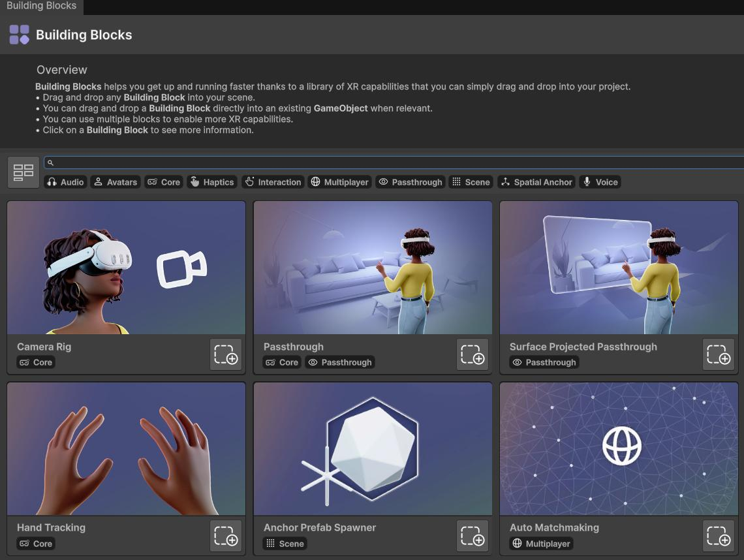
Task: Open the Auto Matchmaking thumbnail
Action: point(619,449)
